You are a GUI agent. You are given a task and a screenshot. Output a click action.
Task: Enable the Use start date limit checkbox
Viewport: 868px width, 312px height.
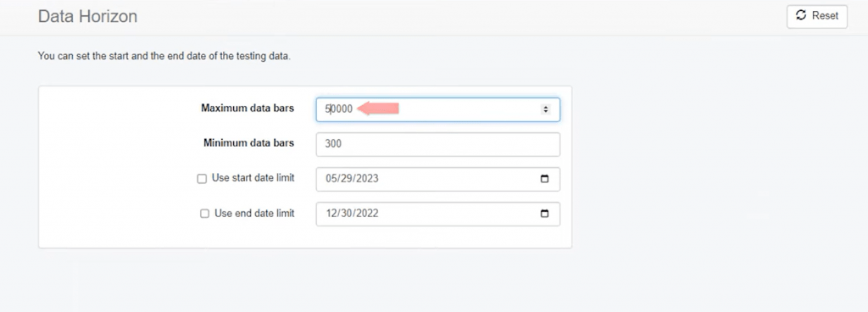tap(202, 179)
